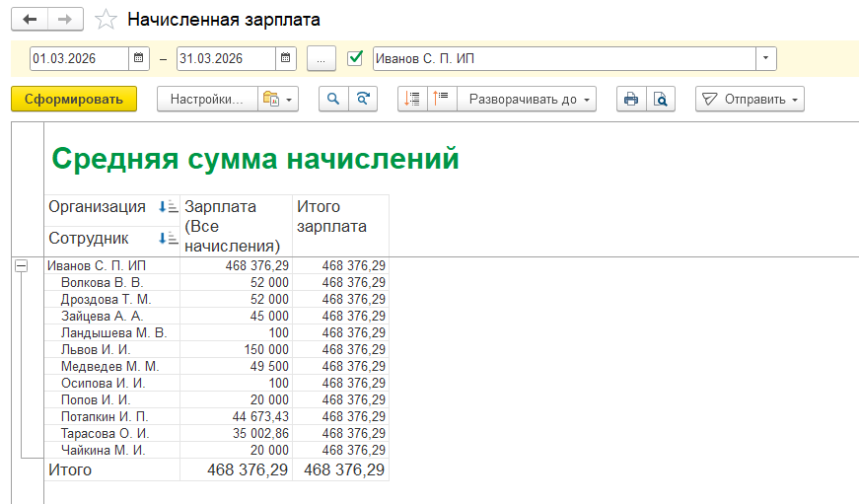The height and width of the screenshot is (504, 859).
Task: Click the magnifier search icon
Action: click(333, 100)
